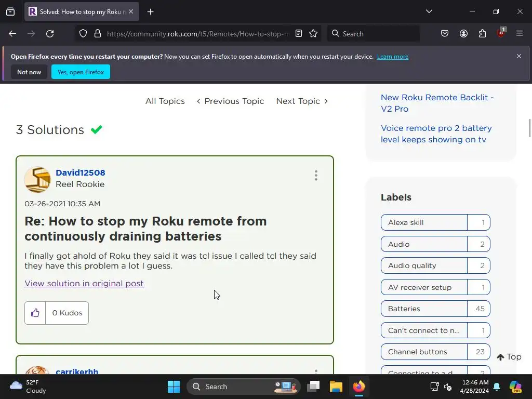Click the 0 Kudos count
This screenshot has width=532, height=399.
(67, 313)
